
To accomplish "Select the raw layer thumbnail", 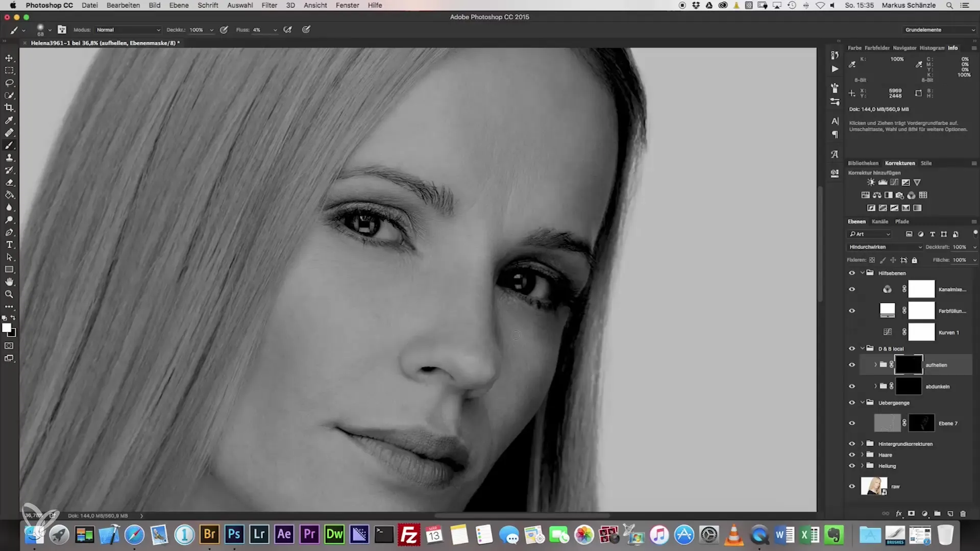I will pyautogui.click(x=874, y=486).
